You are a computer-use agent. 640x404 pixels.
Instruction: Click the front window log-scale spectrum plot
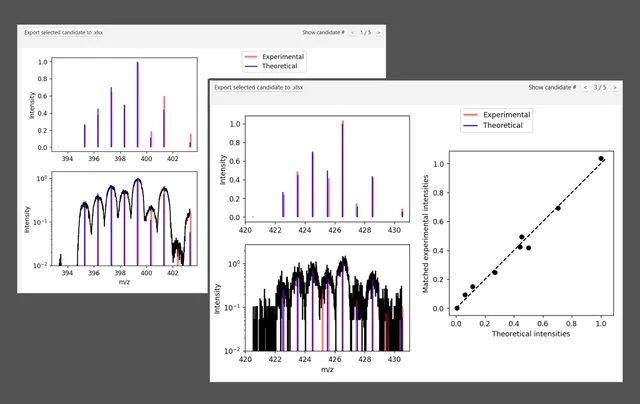327,297
